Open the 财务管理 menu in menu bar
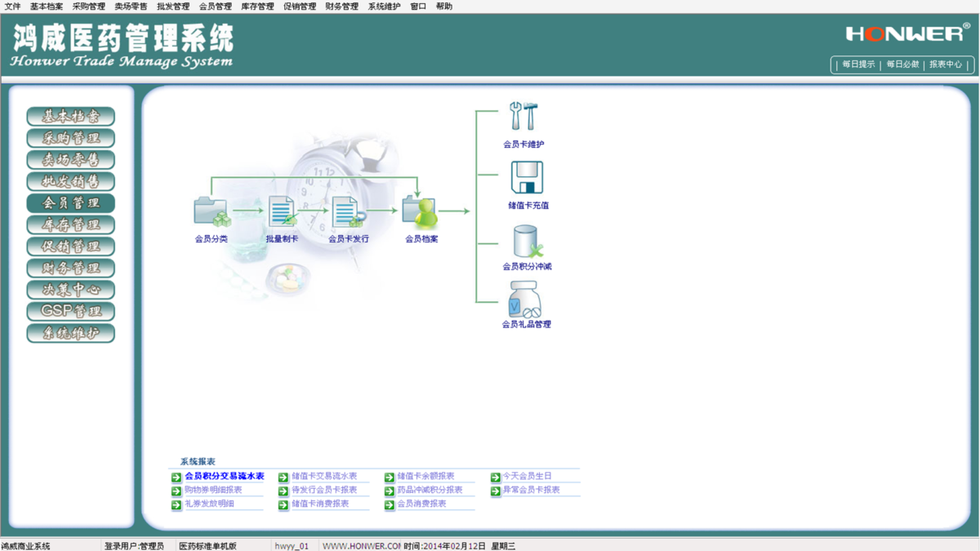The height and width of the screenshot is (551, 980). (x=342, y=7)
